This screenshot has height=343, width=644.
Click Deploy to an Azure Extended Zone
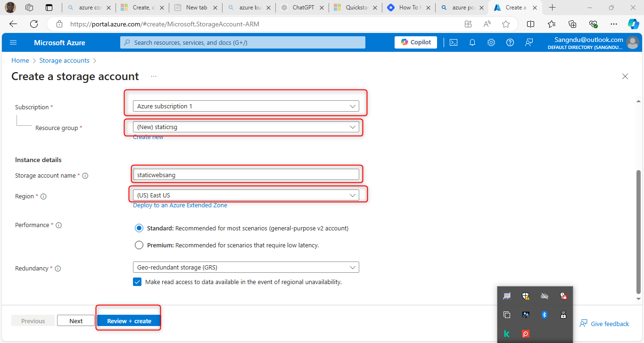[x=180, y=205]
